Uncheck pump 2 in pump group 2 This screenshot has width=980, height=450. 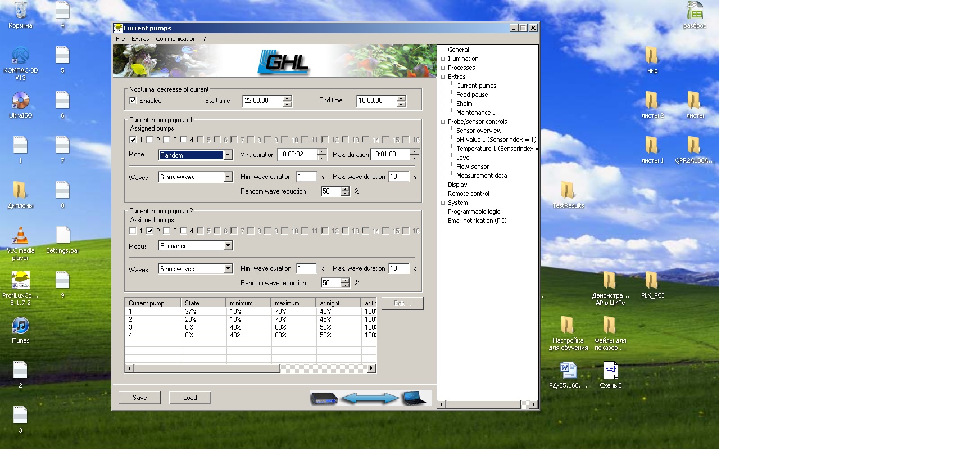(149, 231)
